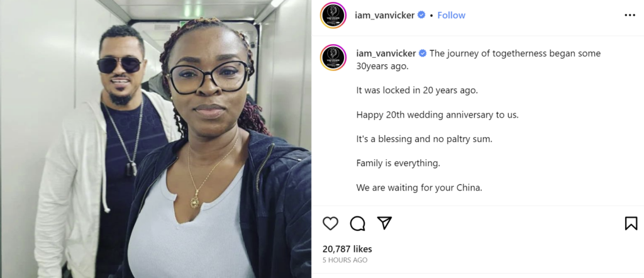This screenshot has height=278, width=644.
Task: Open iam_vanvicker profile from header username
Action: 384,15
